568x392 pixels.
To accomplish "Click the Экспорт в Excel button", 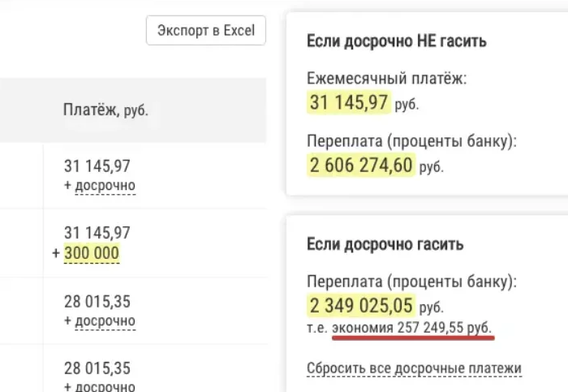I will point(206,30).
